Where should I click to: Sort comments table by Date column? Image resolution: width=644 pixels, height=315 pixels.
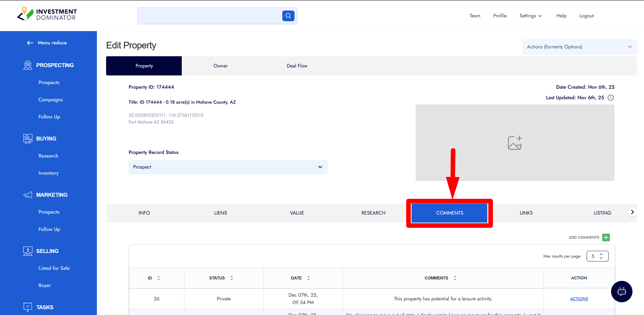[x=308, y=278]
